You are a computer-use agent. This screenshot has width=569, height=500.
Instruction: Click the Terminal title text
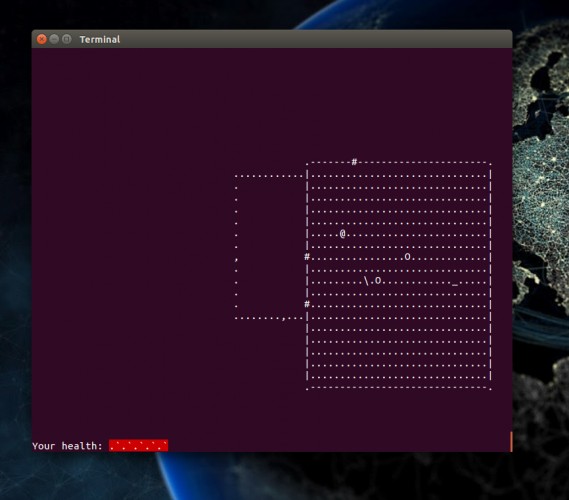click(100, 40)
